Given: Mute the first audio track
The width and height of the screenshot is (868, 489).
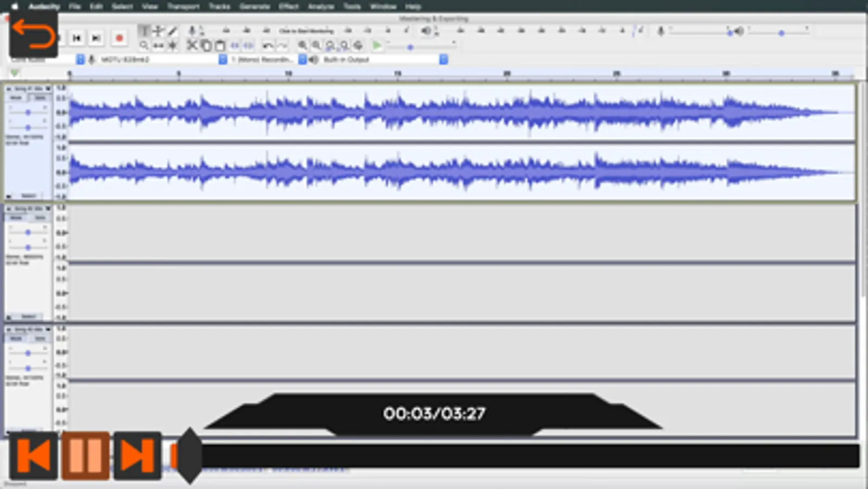Looking at the screenshot, I should point(16,97).
